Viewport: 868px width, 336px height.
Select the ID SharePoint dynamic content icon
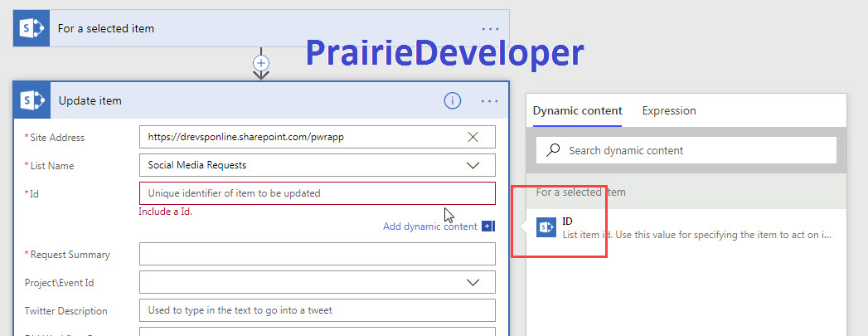(546, 227)
